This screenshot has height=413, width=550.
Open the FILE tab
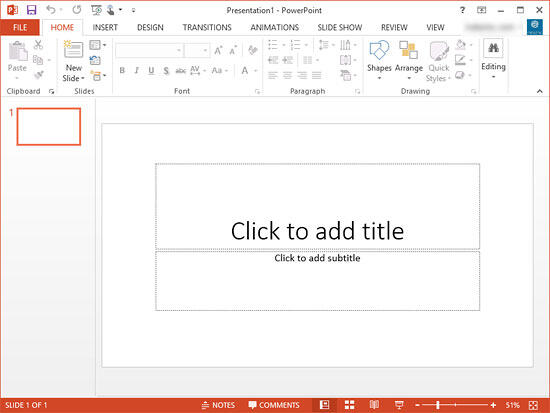coord(20,27)
